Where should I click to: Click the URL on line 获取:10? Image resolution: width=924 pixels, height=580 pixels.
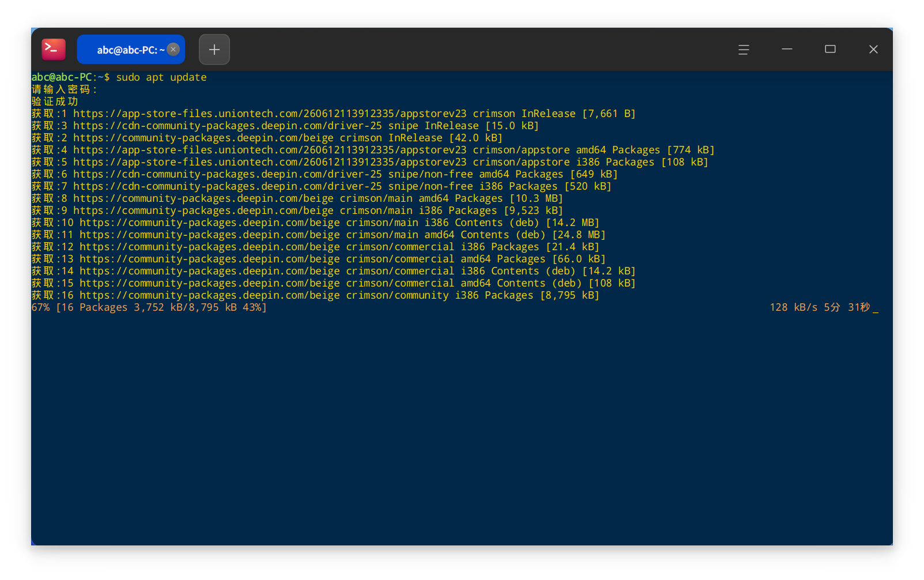pyautogui.click(x=210, y=223)
